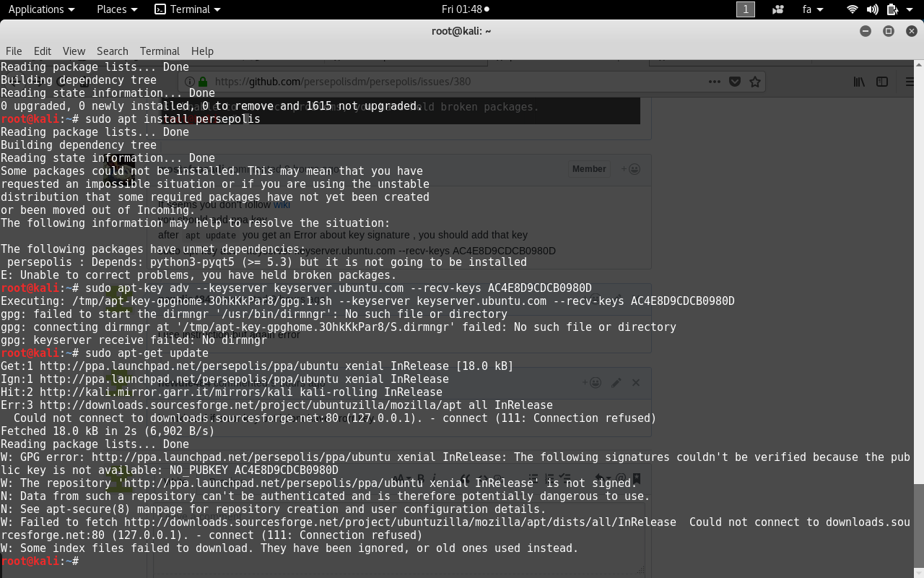This screenshot has height=578, width=924.
Task: Open the Places menu in top bar
Action: tap(117, 9)
